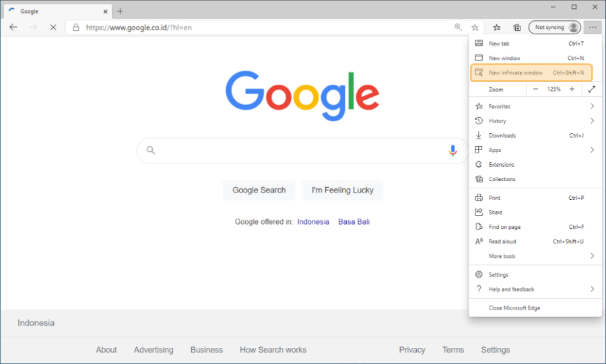Select the Google browser tab

58,11
